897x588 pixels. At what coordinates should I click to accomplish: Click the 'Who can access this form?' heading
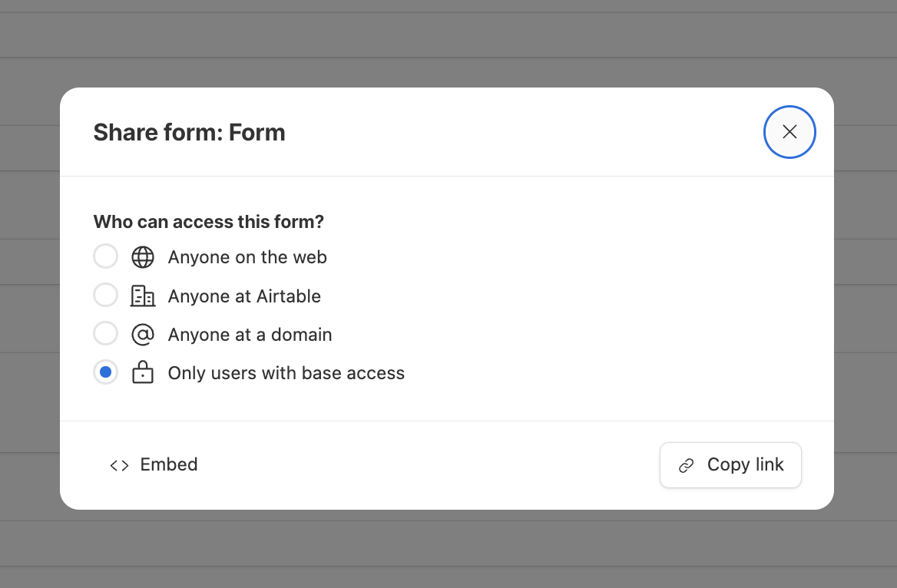coord(208,222)
